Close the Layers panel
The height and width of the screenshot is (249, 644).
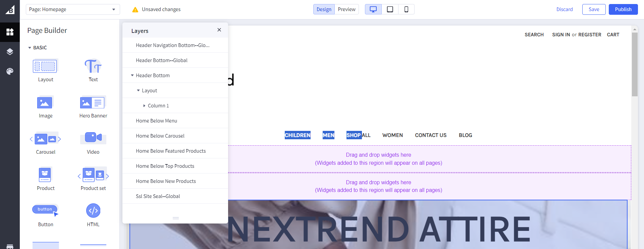click(x=219, y=30)
